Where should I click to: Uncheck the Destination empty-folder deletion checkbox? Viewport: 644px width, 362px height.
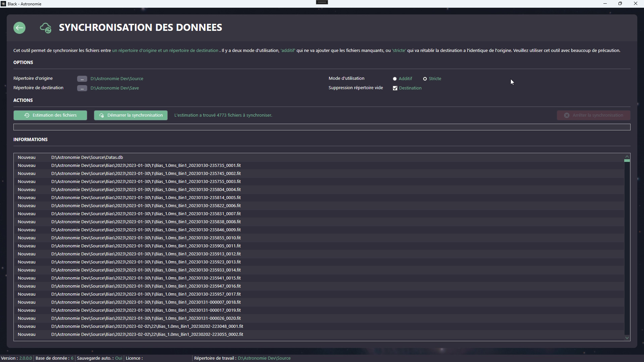(395, 88)
